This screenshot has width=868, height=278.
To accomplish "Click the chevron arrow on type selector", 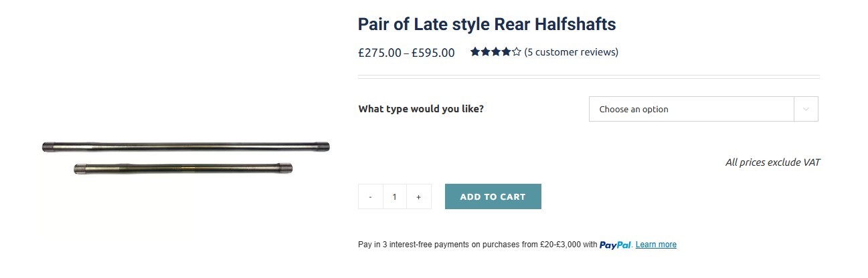I will click(x=806, y=109).
